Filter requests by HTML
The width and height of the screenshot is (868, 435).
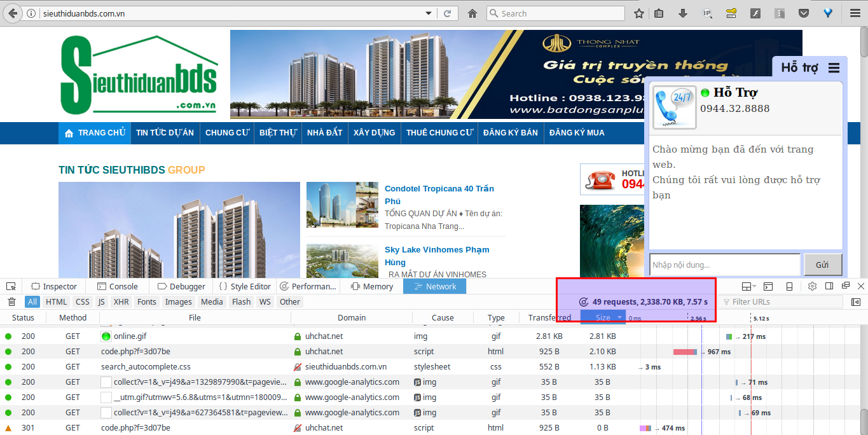(x=57, y=302)
